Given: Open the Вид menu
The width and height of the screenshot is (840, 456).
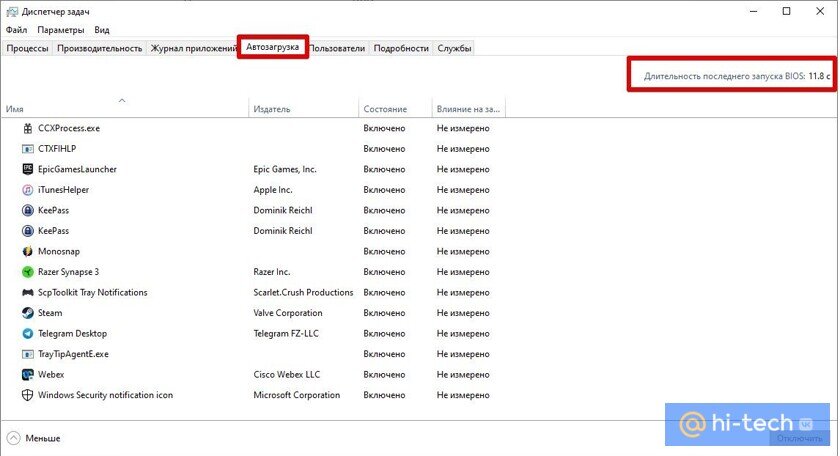Looking at the screenshot, I should point(102,30).
